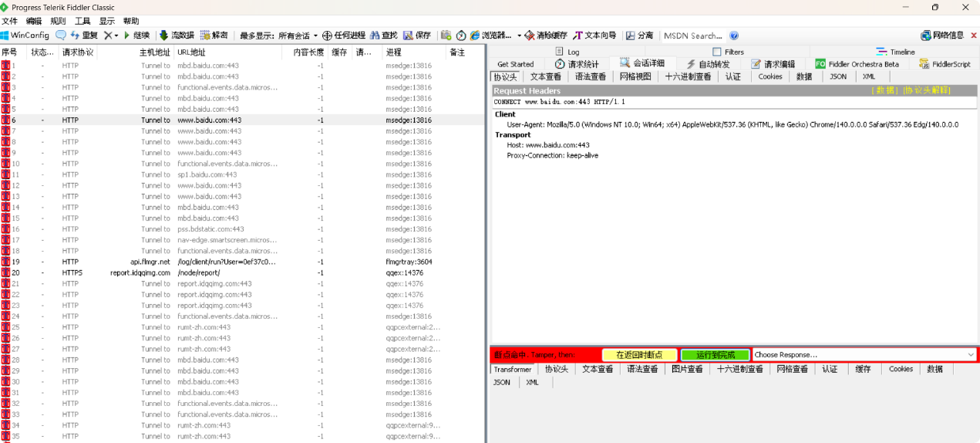Click the 继续 go toolbar button
The width and height of the screenshot is (980, 443).
pos(136,36)
